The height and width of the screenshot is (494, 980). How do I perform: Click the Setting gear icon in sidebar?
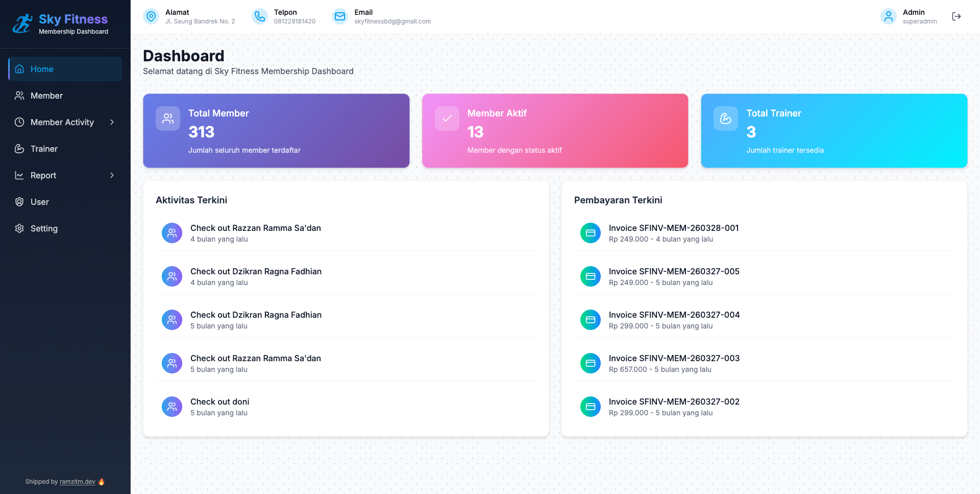(x=19, y=228)
